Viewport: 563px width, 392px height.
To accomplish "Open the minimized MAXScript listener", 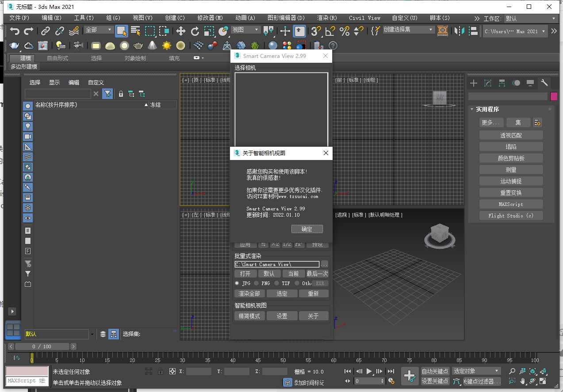I will coord(27,381).
